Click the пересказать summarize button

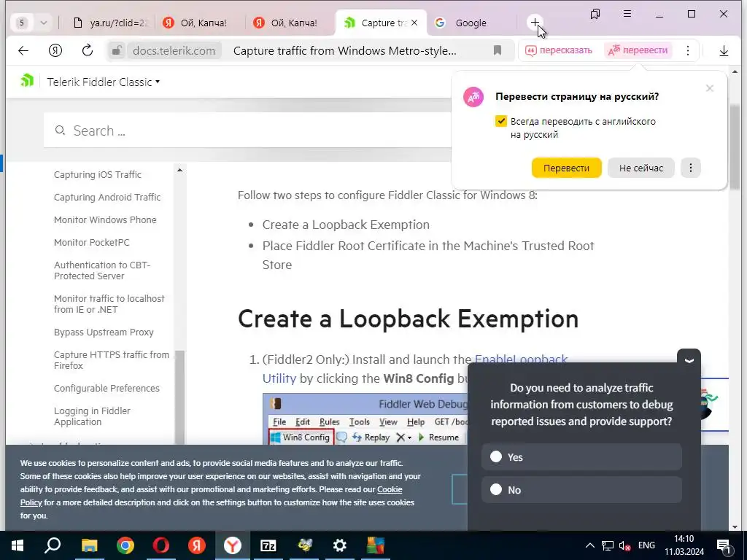click(560, 50)
